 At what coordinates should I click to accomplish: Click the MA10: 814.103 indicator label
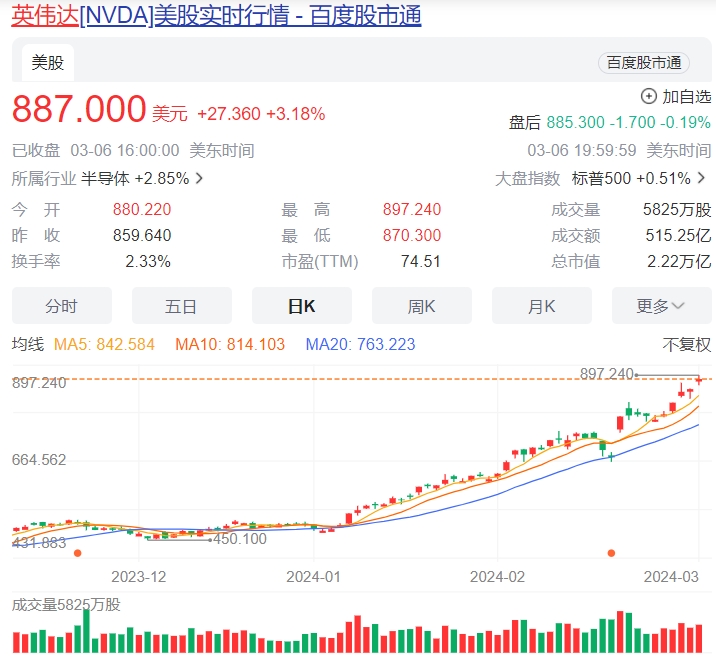pos(230,344)
